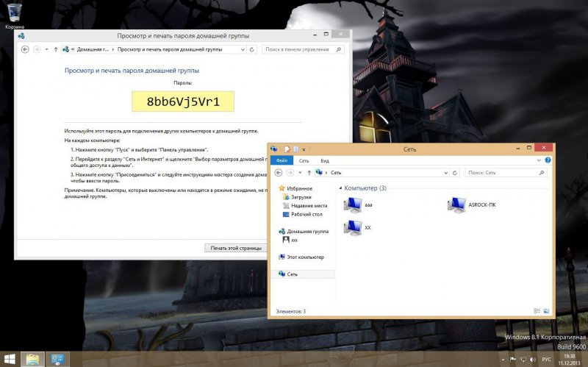Image resolution: width=588 pixels, height=367 pixels.
Task: Go up one level in HomeGroup window
Action: [x=56, y=49]
